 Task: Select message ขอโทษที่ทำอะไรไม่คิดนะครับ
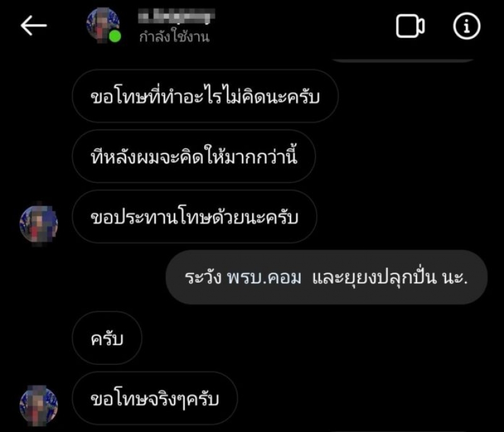click(205, 96)
